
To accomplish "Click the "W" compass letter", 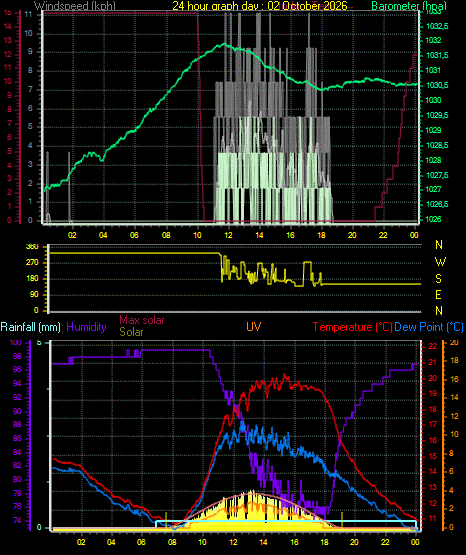I will pyautogui.click(x=440, y=262).
